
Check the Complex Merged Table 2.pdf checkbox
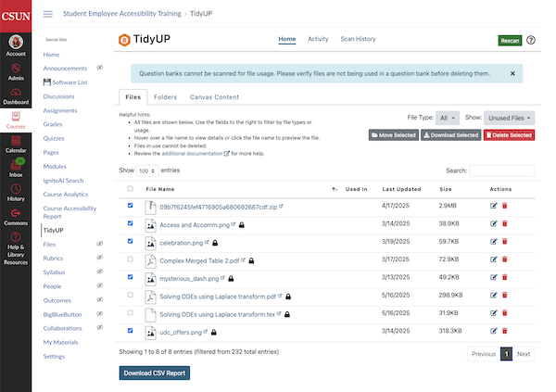pyautogui.click(x=130, y=259)
